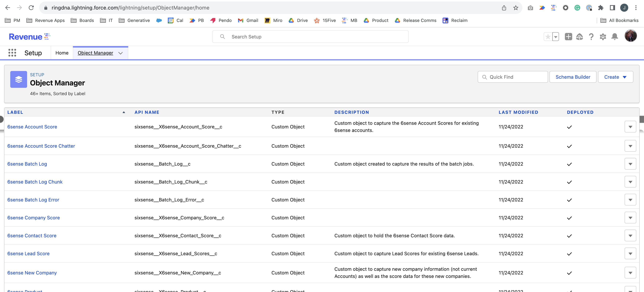This screenshot has height=292, width=644.
Task: Expand the Object Manager tab chevron
Action: point(121,53)
